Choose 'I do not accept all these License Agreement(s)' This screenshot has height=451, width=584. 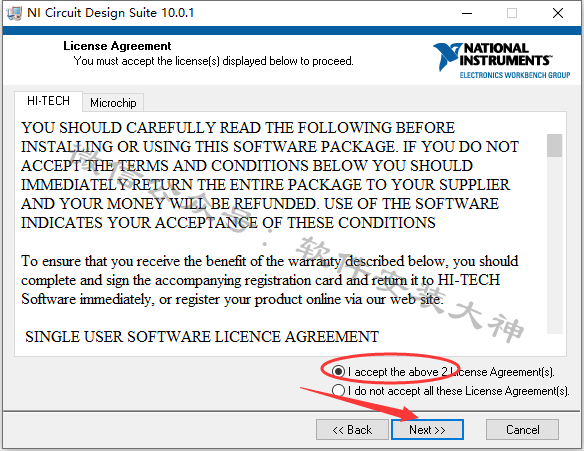pyautogui.click(x=450, y=391)
